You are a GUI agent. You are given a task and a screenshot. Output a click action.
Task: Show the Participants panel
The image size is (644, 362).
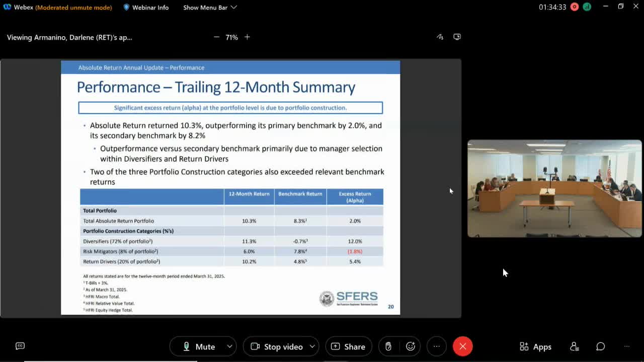tap(574, 346)
